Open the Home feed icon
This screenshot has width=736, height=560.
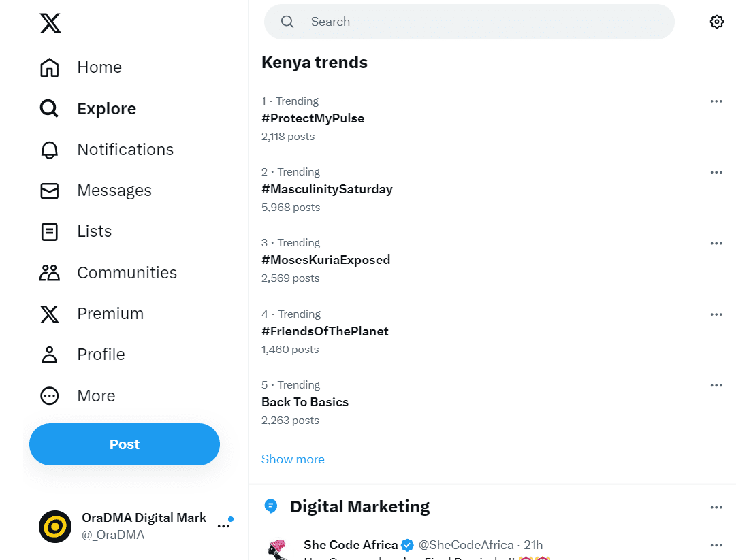[x=49, y=67]
